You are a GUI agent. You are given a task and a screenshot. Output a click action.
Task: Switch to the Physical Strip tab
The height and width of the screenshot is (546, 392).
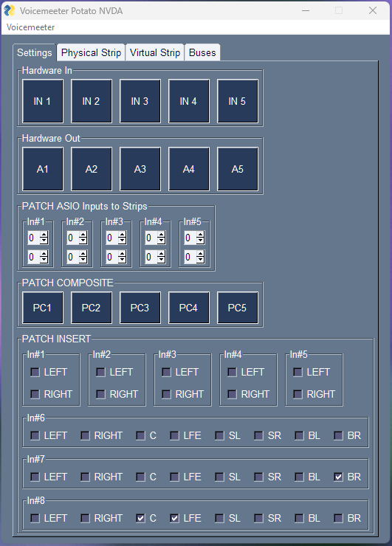click(91, 52)
